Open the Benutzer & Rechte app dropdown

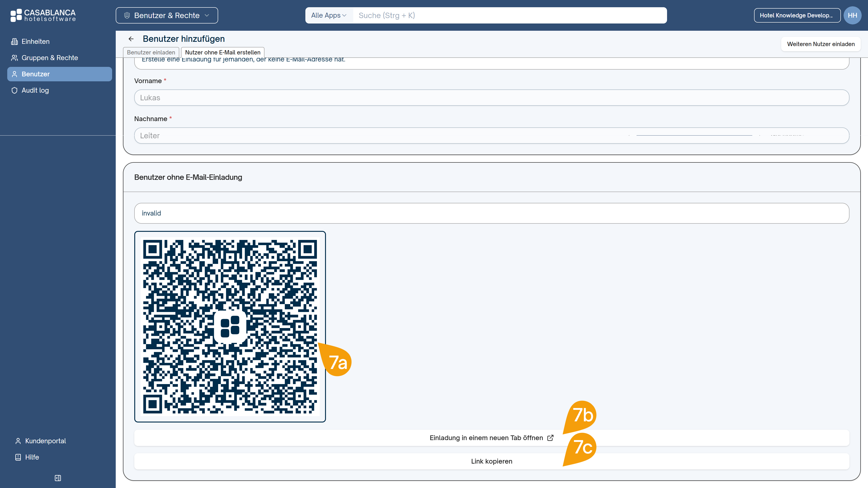pos(167,16)
